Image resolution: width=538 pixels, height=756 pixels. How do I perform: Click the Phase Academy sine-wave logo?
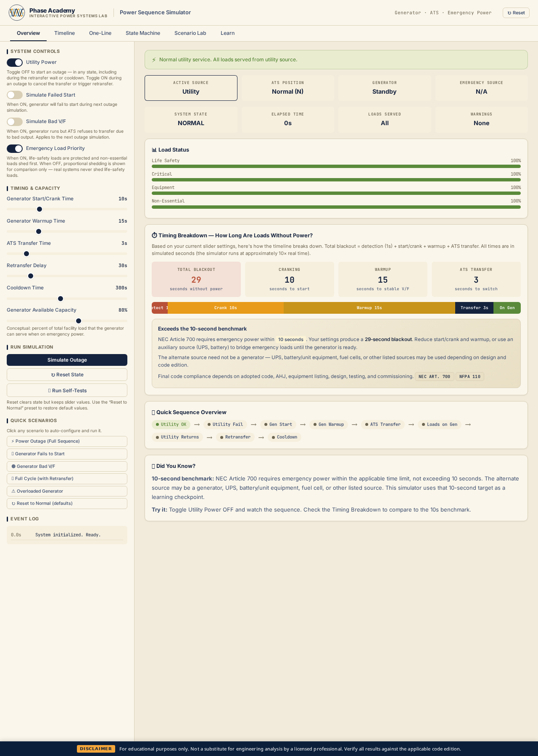[x=17, y=13]
